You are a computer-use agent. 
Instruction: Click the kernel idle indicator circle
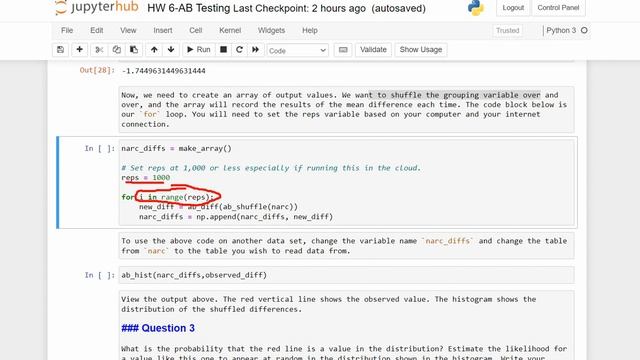[x=584, y=30]
